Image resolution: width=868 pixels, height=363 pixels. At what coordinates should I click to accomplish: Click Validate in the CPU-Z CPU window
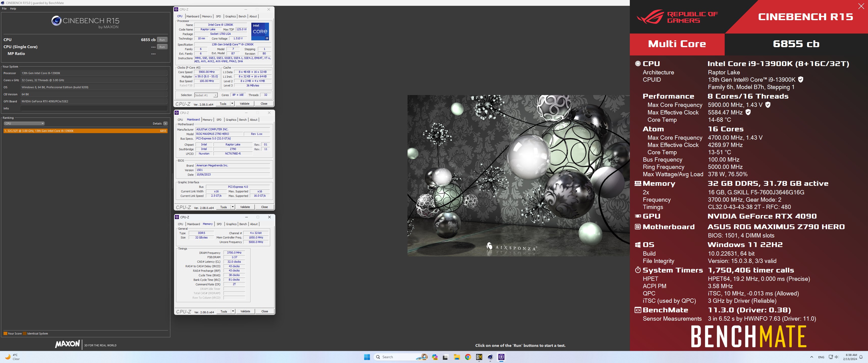click(245, 104)
